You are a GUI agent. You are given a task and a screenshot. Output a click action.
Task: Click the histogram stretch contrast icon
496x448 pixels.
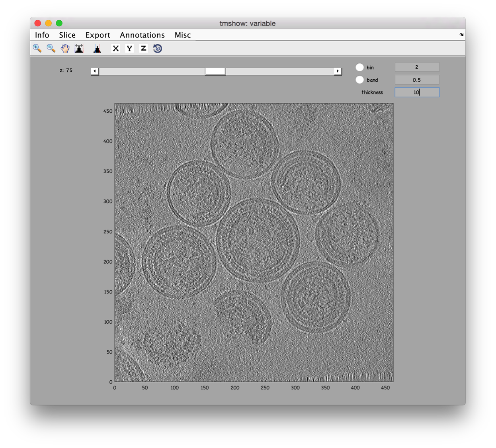(79, 48)
